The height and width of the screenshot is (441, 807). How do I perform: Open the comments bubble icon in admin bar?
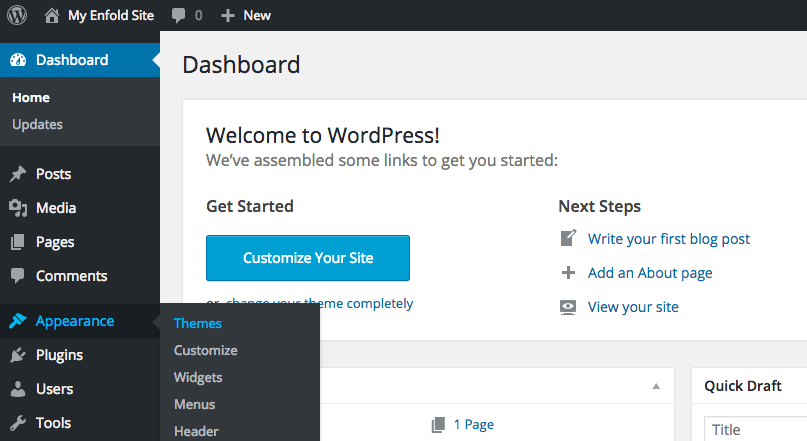click(178, 15)
